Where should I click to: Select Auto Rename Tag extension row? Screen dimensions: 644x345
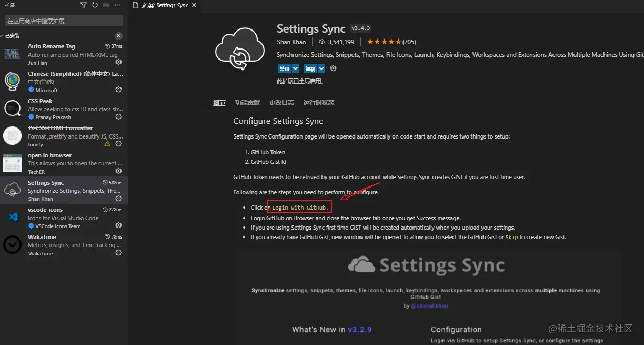point(64,54)
